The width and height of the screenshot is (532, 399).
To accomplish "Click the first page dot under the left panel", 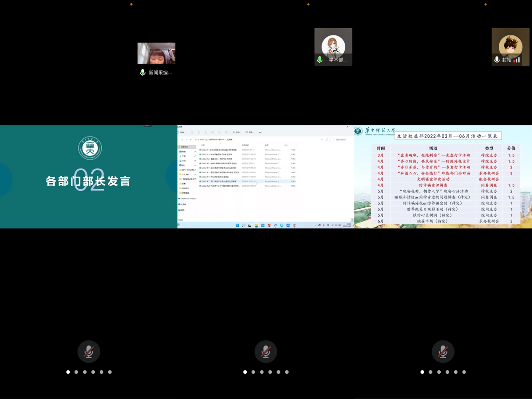I will [68, 372].
